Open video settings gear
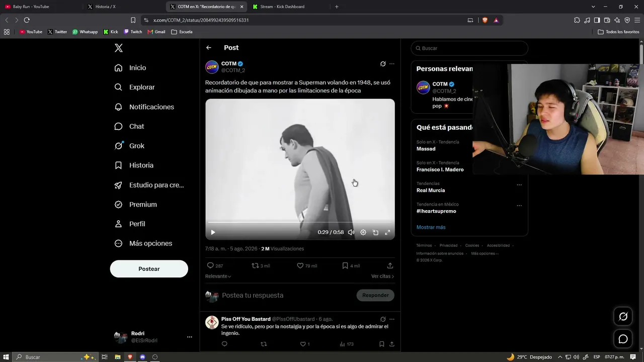The height and width of the screenshot is (362, 644). click(x=363, y=232)
